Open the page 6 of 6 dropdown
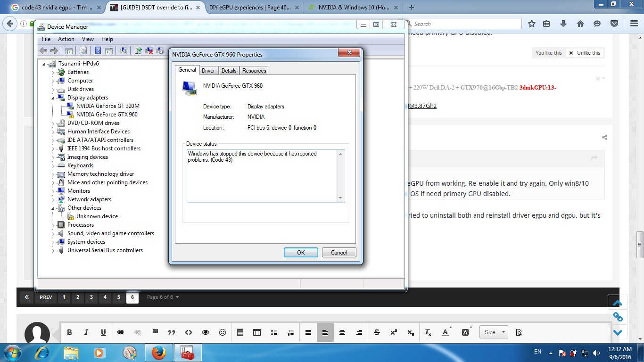 [x=163, y=297]
